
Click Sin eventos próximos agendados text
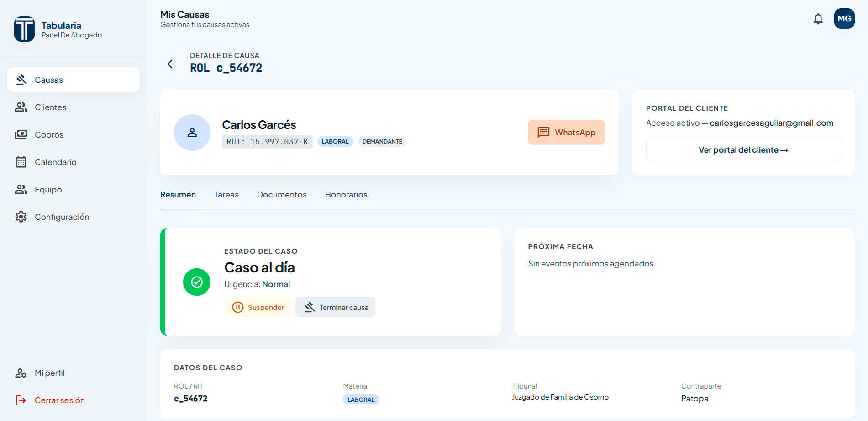point(592,264)
